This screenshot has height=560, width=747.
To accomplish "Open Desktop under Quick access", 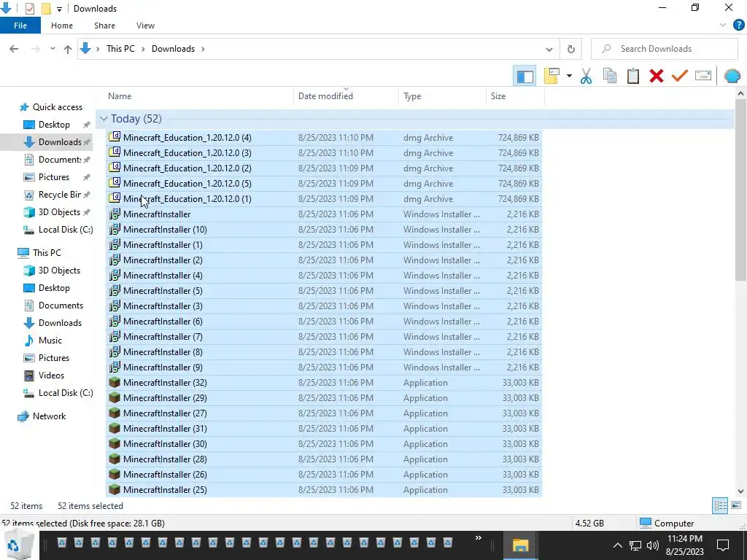I will [54, 125].
